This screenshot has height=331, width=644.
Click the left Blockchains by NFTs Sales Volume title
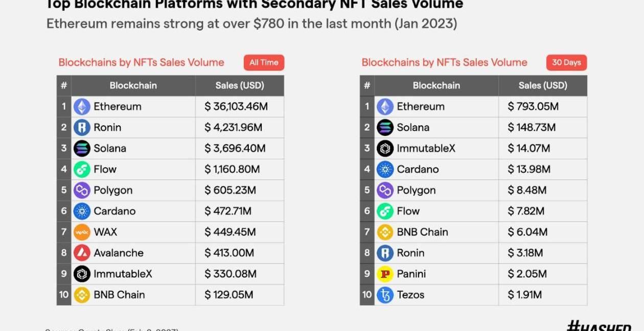(141, 63)
